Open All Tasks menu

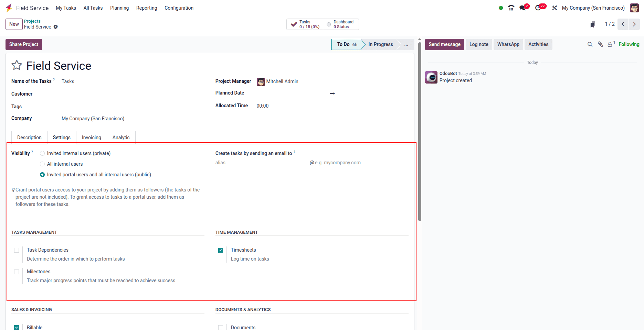[93, 8]
